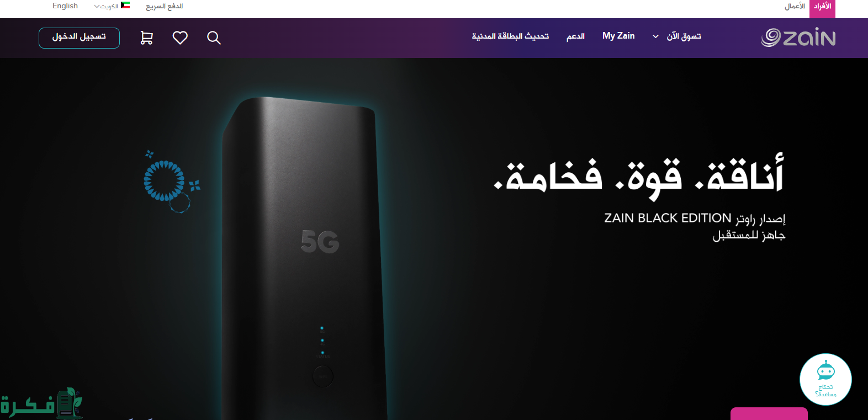Open the الدعم support menu item
Screen dimensions: 868x420
(x=575, y=36)
